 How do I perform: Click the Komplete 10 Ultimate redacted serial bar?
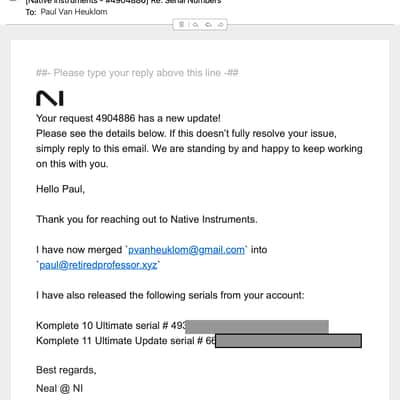[257, 327]
